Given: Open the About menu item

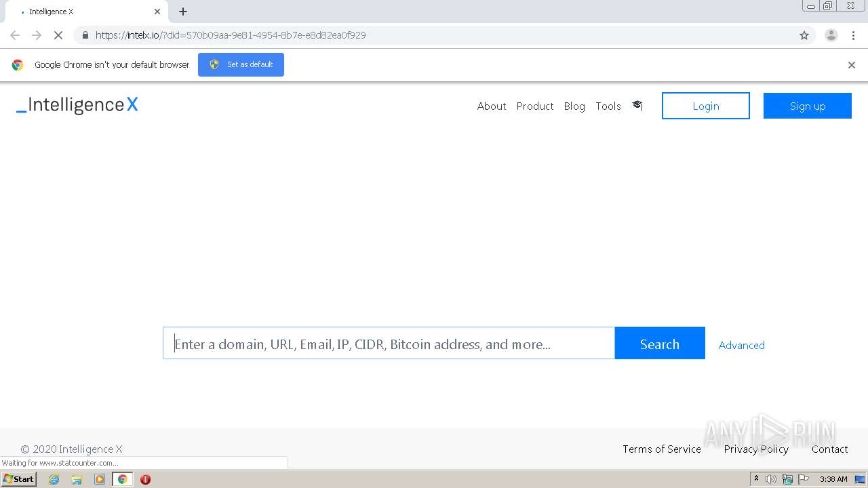Looking at the screenshot, I should pos(492,106).
